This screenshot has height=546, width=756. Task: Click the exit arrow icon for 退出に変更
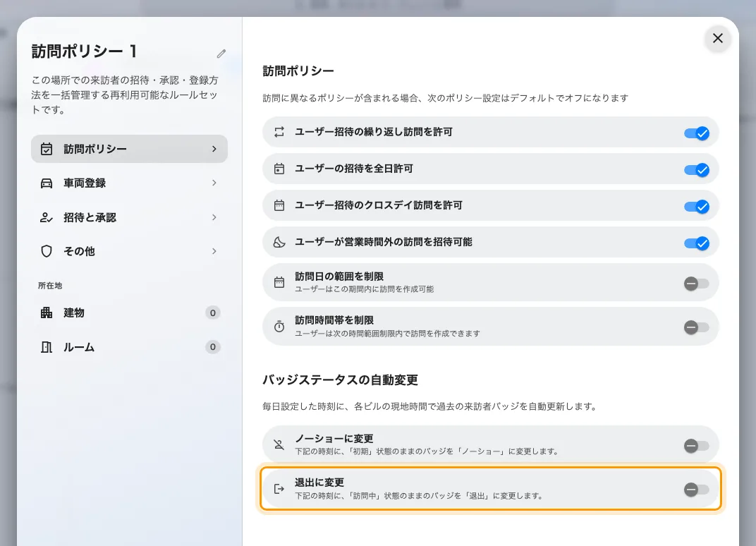tap(279, 489)
